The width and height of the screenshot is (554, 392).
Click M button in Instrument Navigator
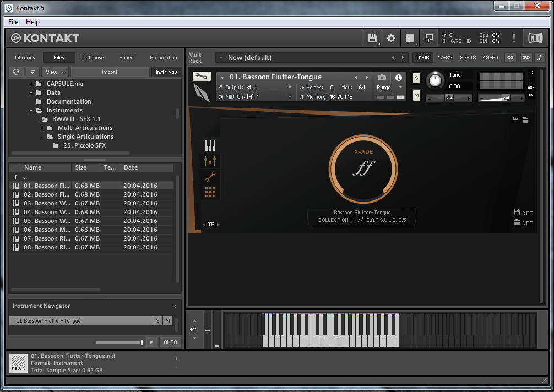click(167, 320)
